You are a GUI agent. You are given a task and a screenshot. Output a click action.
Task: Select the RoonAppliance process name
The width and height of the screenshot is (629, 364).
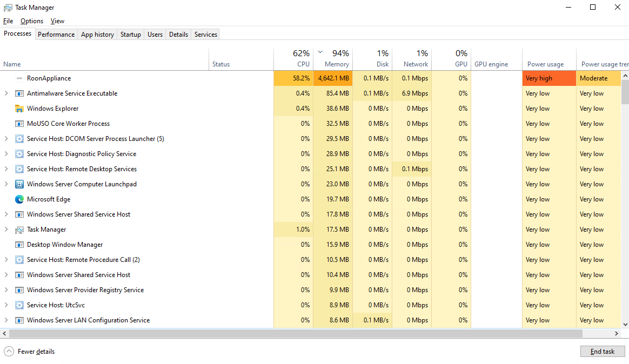click(49, 78)
